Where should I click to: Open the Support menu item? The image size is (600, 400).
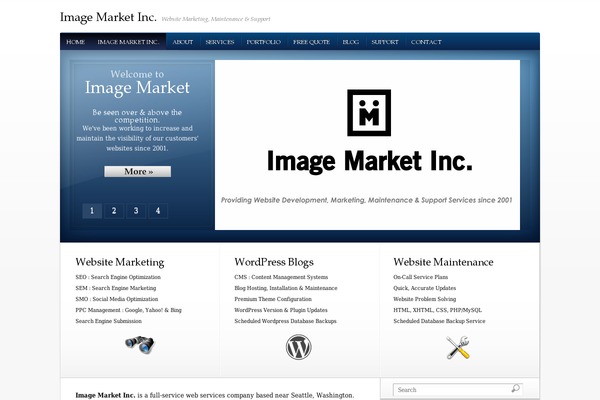pyautogui.click(x=385, y=42)
